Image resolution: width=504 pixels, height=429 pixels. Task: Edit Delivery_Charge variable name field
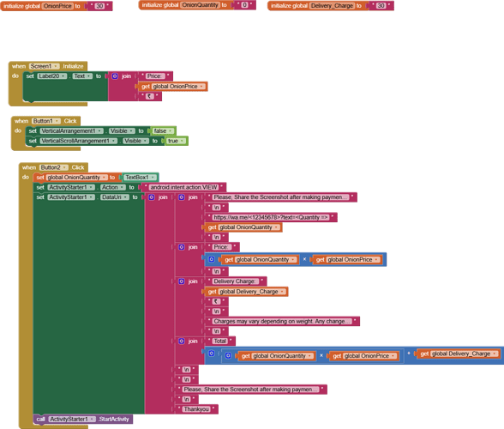(332, 6)
